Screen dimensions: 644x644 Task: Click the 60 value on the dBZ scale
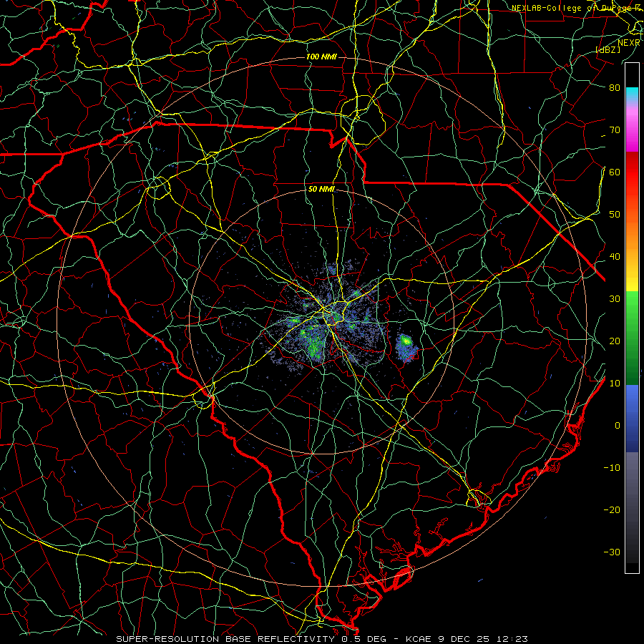pos(615,172)
